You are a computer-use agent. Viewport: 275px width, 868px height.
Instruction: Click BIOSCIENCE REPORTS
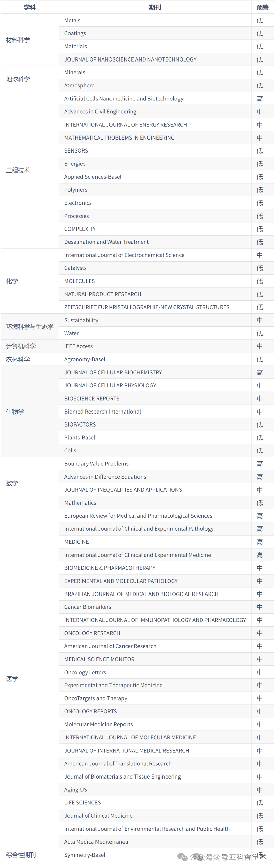pyautogui.click(x=92, y=398)
